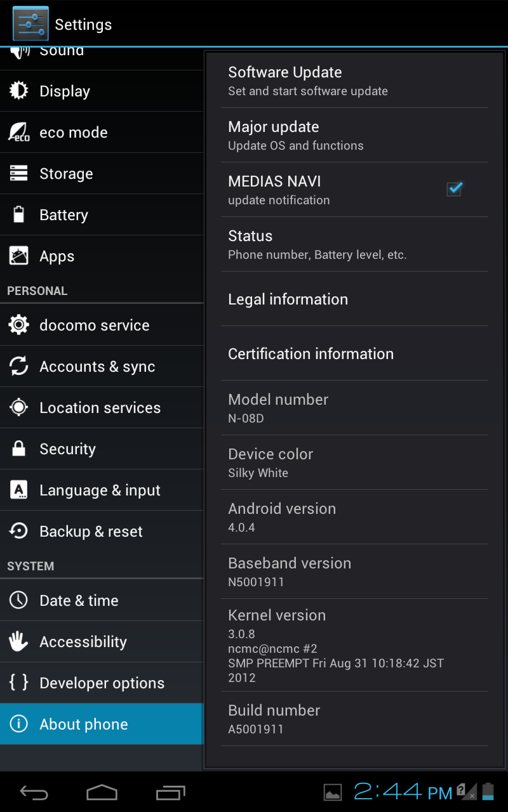
Task: Select the Battery icon
Action: point(19,214)
